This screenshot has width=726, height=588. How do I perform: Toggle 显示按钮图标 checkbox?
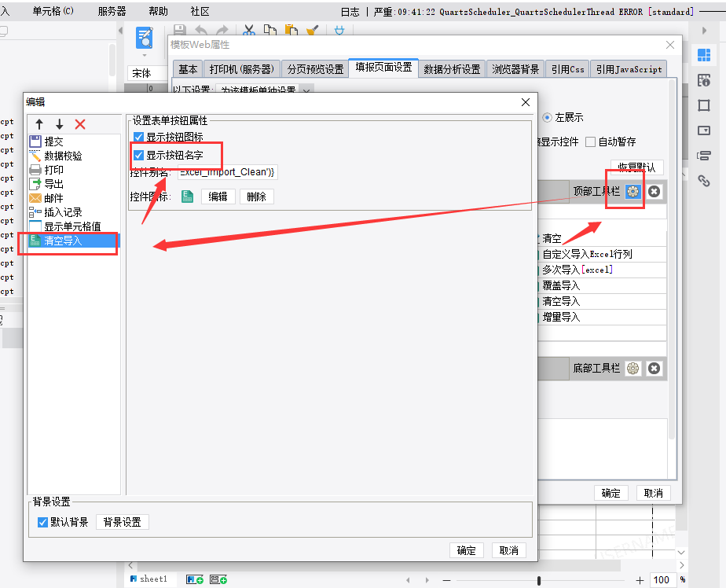coord(138,137)
